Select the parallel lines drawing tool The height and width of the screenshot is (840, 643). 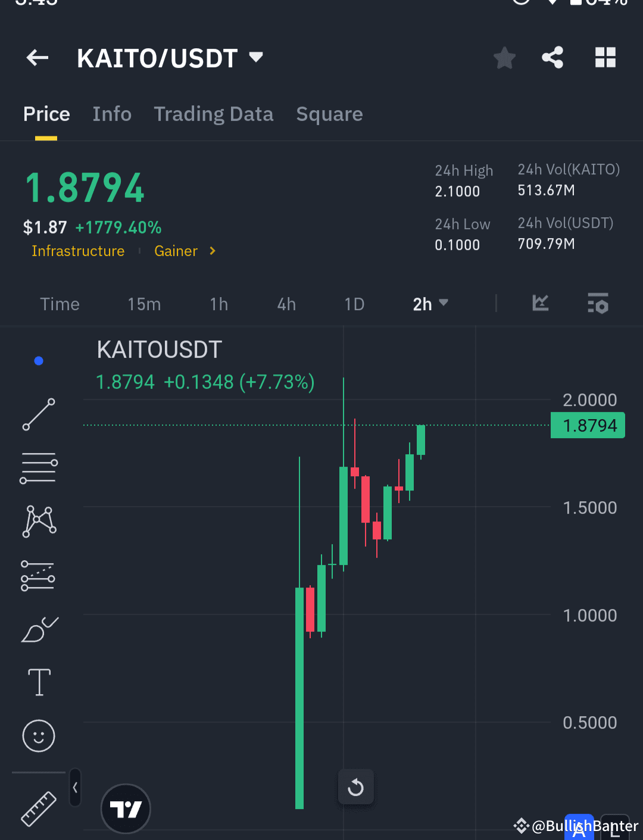38,467
